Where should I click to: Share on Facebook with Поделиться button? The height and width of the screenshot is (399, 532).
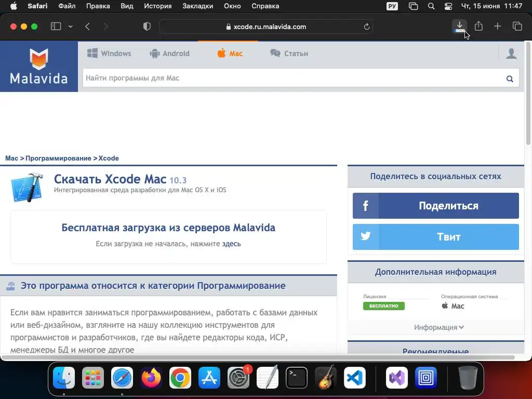pos(436,206)
